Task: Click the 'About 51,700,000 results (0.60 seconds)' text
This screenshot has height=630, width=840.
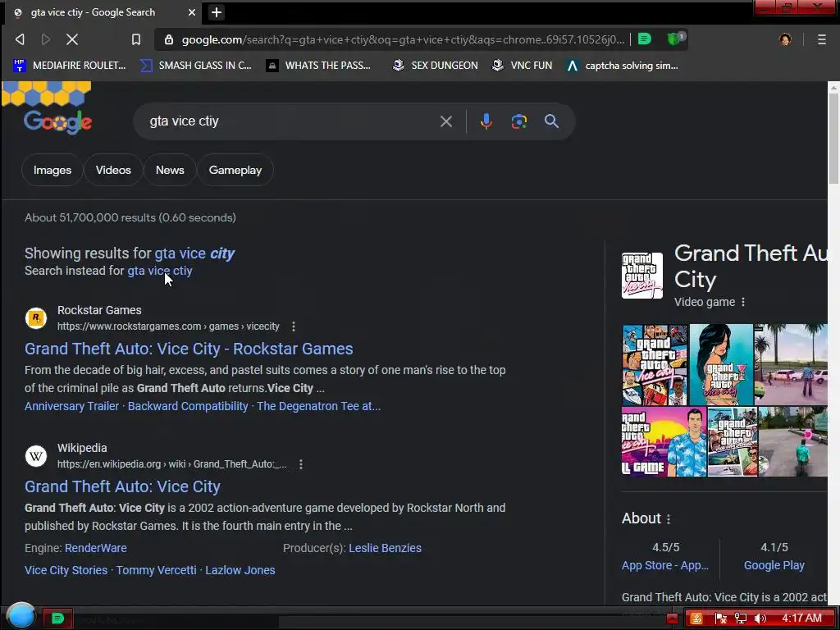Action: click(130, 217)
